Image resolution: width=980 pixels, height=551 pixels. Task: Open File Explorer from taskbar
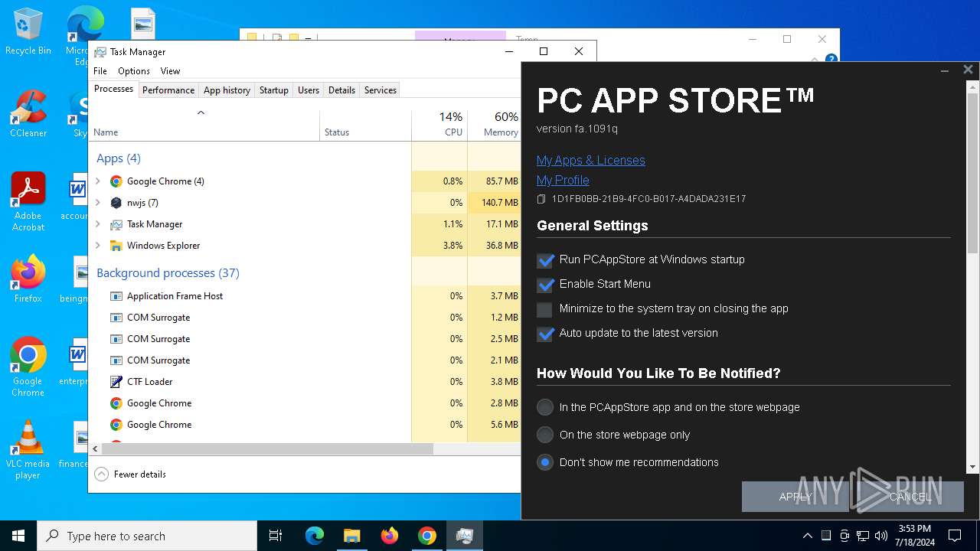pyautogui.click(x=351, y=536)
